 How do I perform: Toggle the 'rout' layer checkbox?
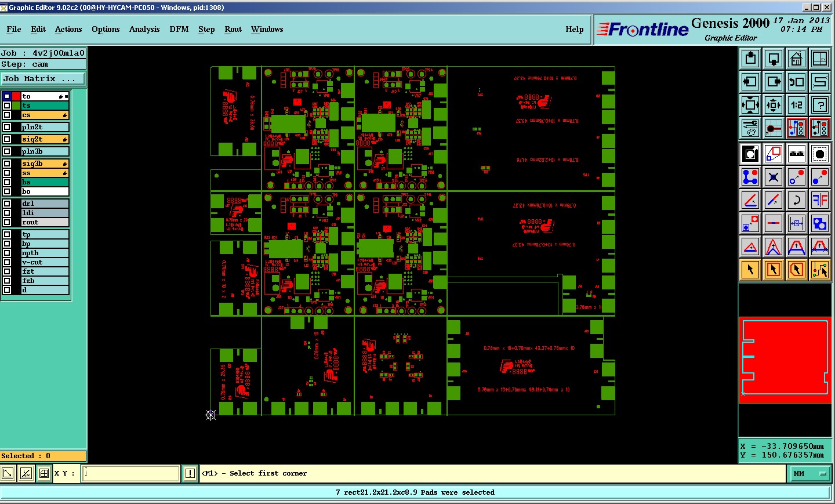click(x=7, y=222)
